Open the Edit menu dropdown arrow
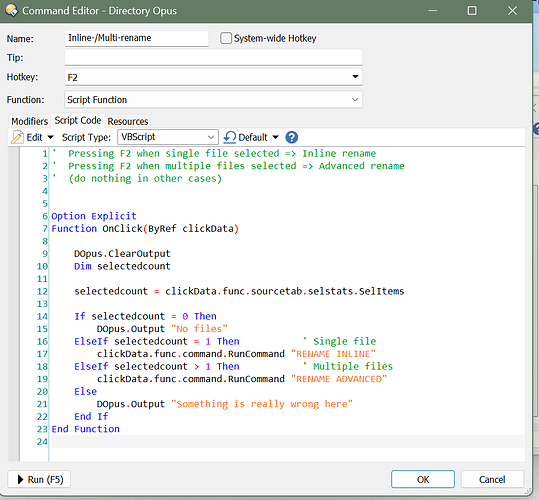 click(51, 137)
